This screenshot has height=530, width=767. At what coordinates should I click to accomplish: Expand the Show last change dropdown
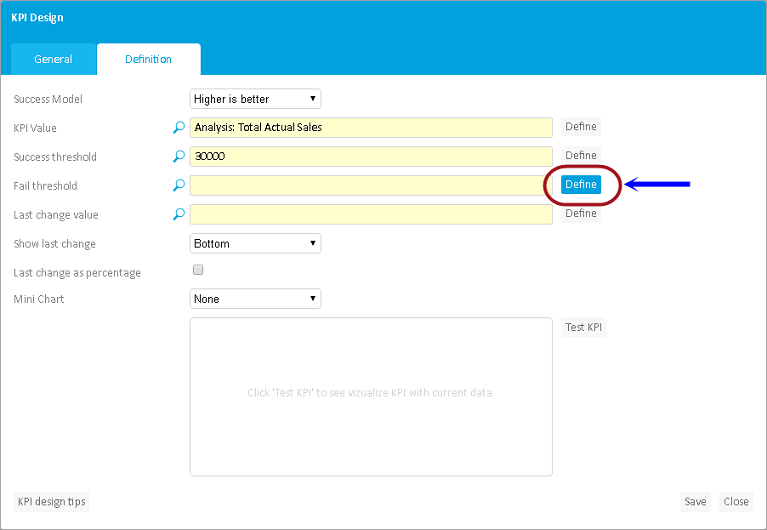(255, 243)
